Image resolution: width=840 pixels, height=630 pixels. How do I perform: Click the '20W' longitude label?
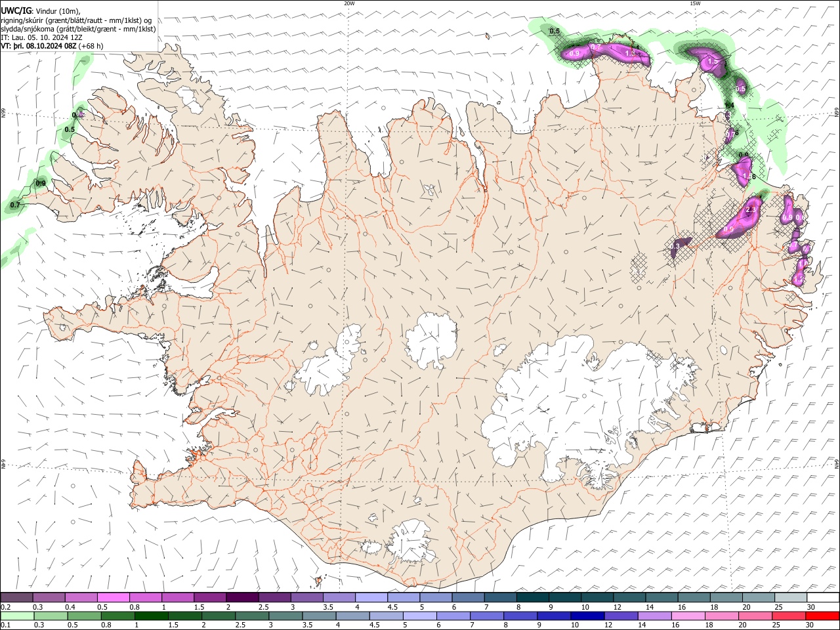[349, 3]
